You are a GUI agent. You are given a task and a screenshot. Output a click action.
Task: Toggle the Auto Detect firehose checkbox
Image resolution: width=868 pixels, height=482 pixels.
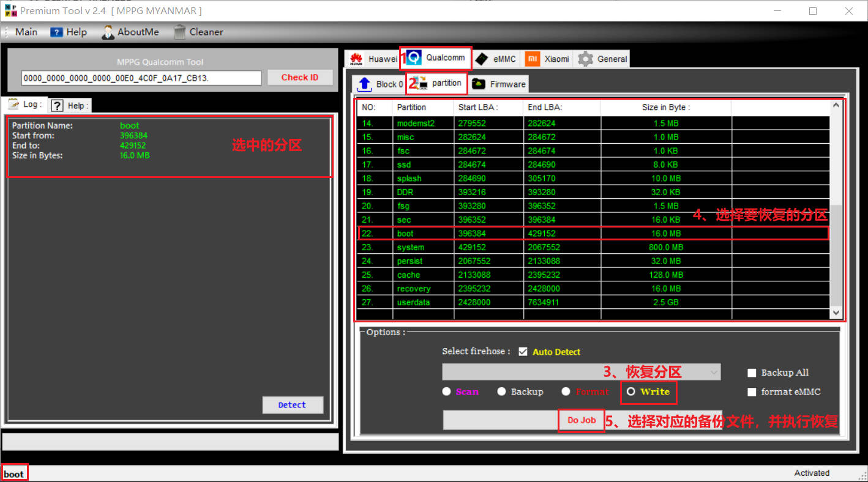tap(523, 352)
